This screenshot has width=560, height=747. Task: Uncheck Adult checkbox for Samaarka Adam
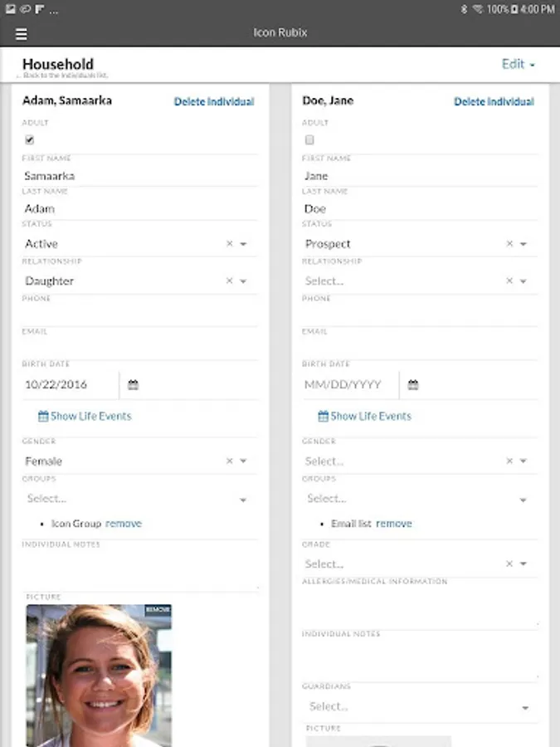(30, 140)
